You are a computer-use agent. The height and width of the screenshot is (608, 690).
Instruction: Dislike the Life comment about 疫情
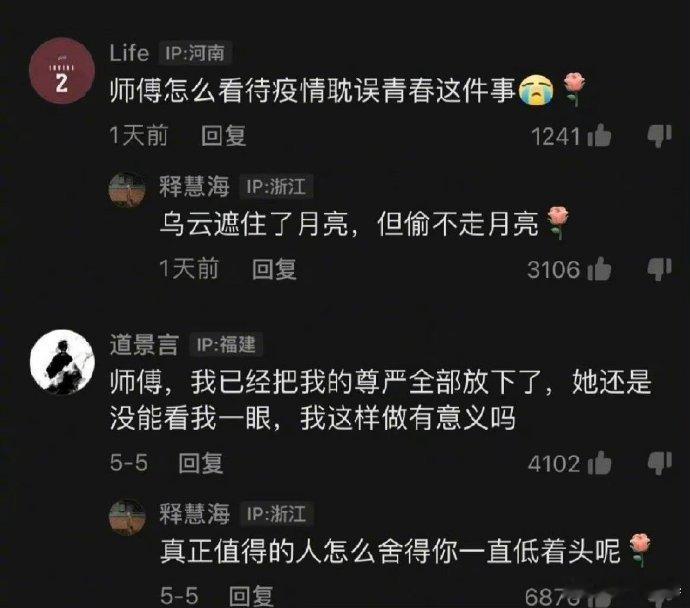[x=659, y=136]
